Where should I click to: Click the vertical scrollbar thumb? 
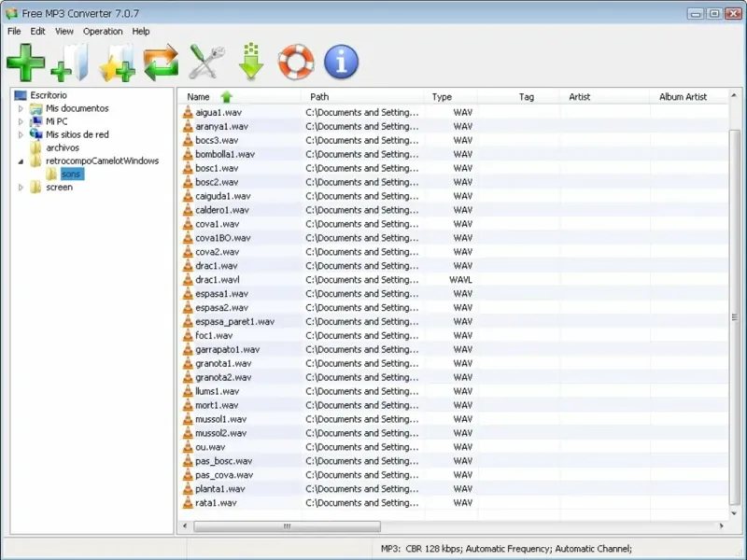pos(734,317)
